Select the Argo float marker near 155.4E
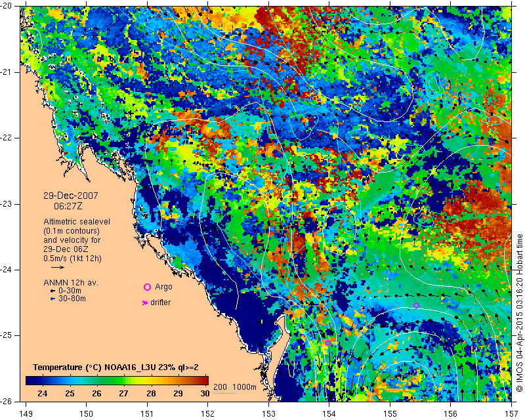 [x=416, y=305]
